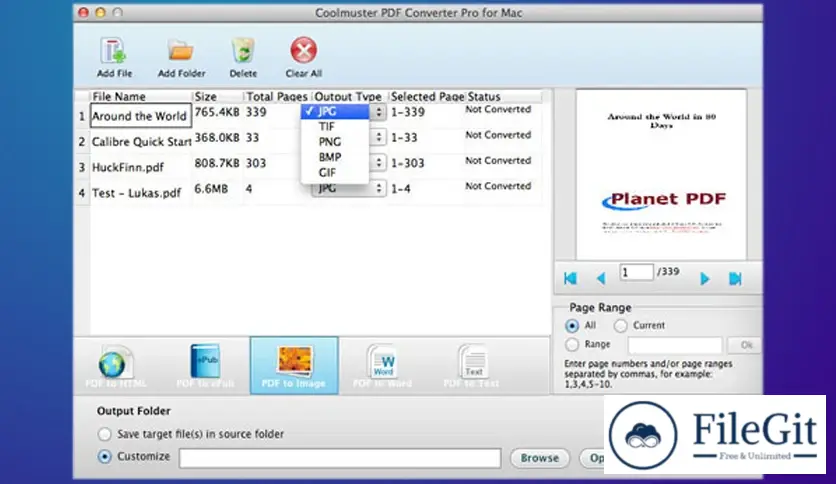This screenshot has height=484, width=836.
Task: Click output type stepper for Around the World
Action: click(378, 111)
